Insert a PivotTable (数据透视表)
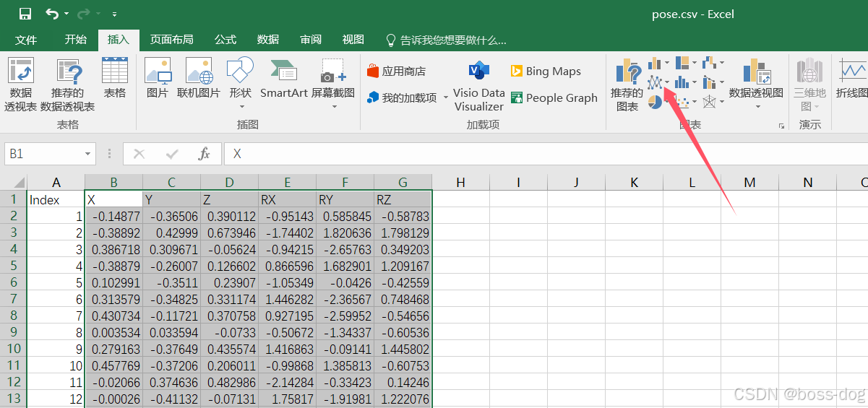 click(21, 85)
